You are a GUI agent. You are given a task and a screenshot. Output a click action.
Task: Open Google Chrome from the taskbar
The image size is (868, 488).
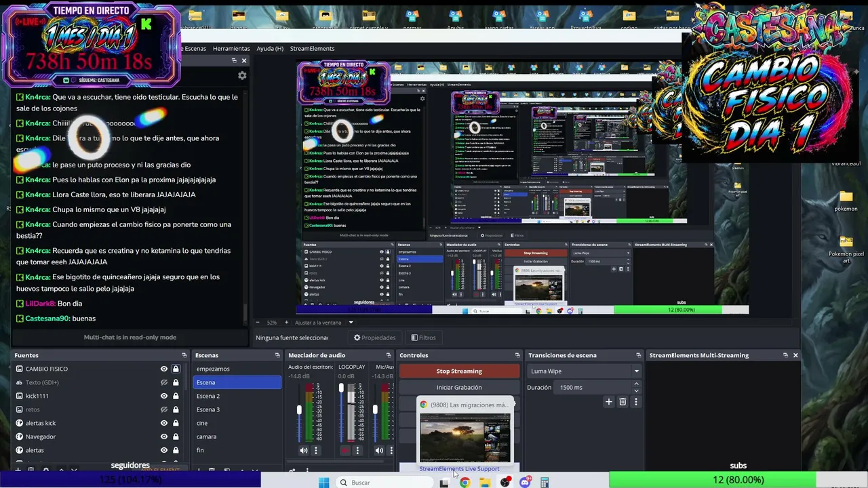point(465,483)
